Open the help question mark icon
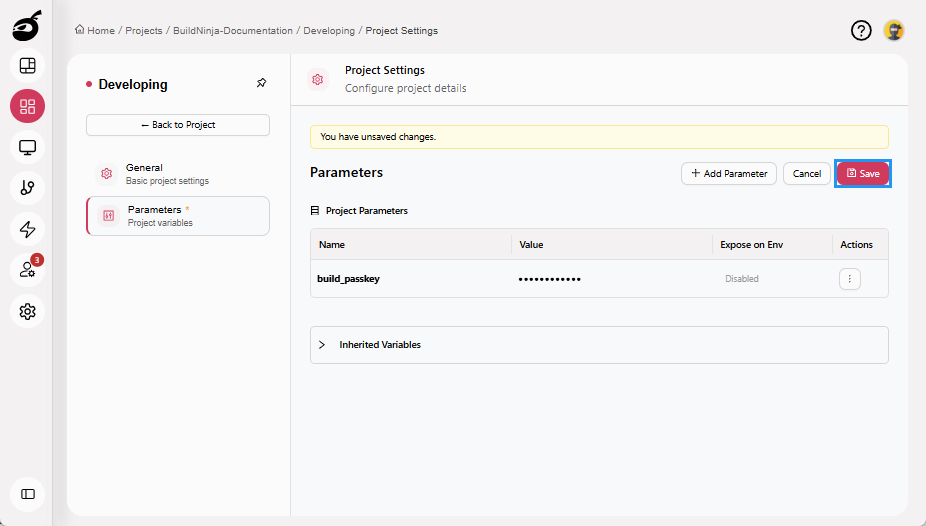 [x=861, y=30]
